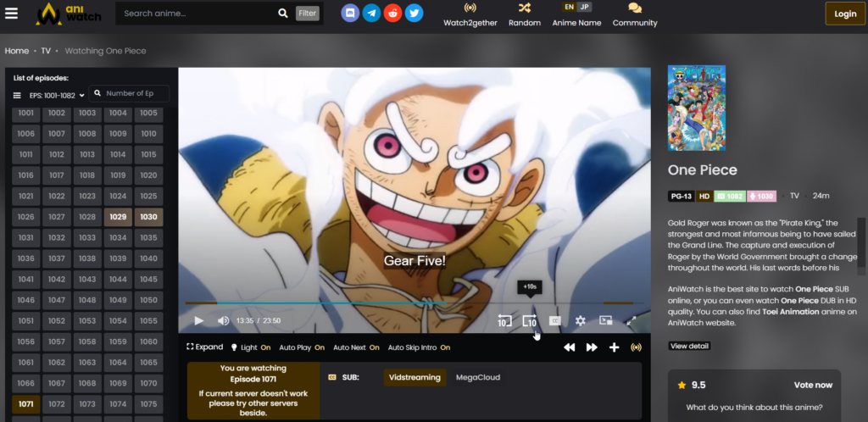The height and width of the screenshot is (422, 868).
Task: Select episode 1029
Action: coord(118,217)
